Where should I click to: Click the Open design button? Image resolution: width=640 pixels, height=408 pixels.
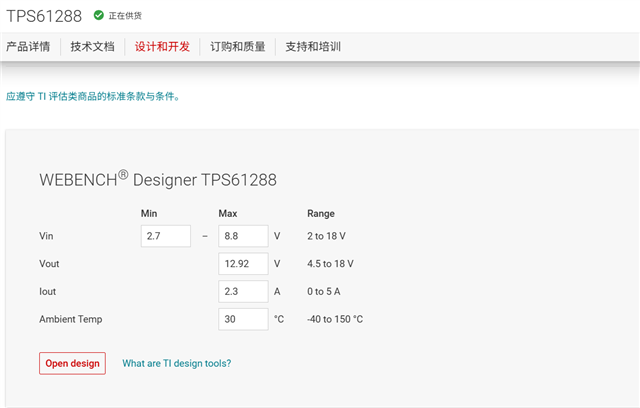[x=72, y=363]
